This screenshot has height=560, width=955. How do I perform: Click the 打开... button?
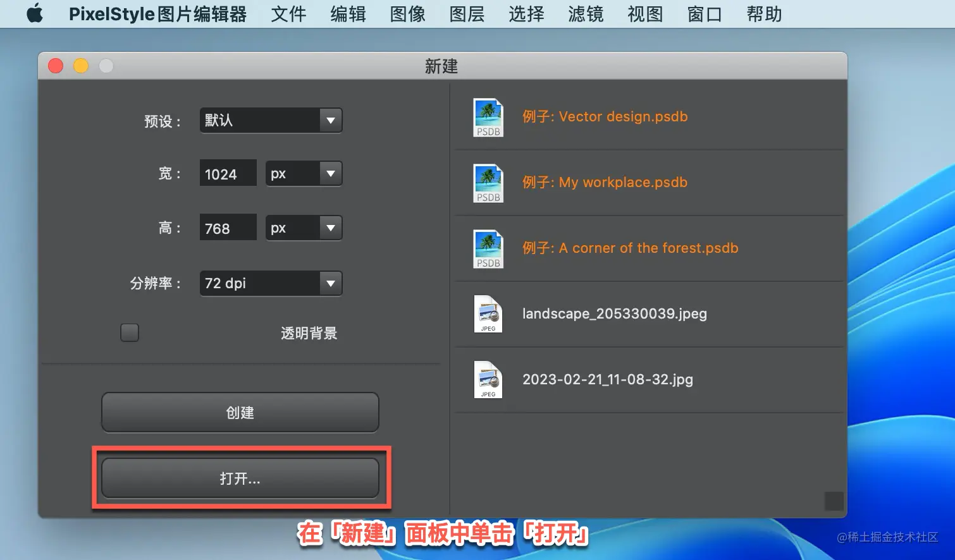tap(240, 478)
